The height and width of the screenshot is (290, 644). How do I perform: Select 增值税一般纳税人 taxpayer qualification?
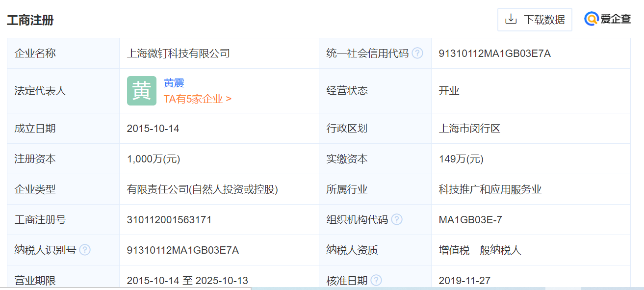pos(480,250)
